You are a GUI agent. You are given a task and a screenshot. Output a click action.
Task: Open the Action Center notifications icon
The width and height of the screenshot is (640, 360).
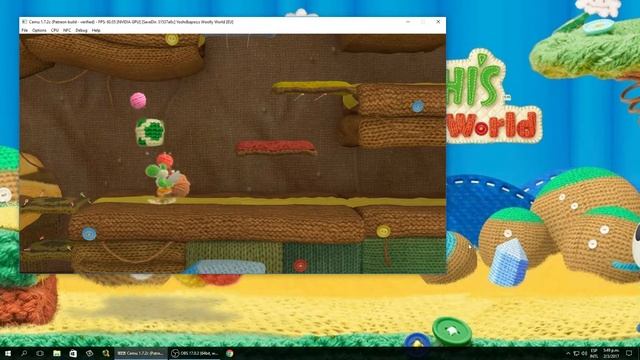click(629, 353)
